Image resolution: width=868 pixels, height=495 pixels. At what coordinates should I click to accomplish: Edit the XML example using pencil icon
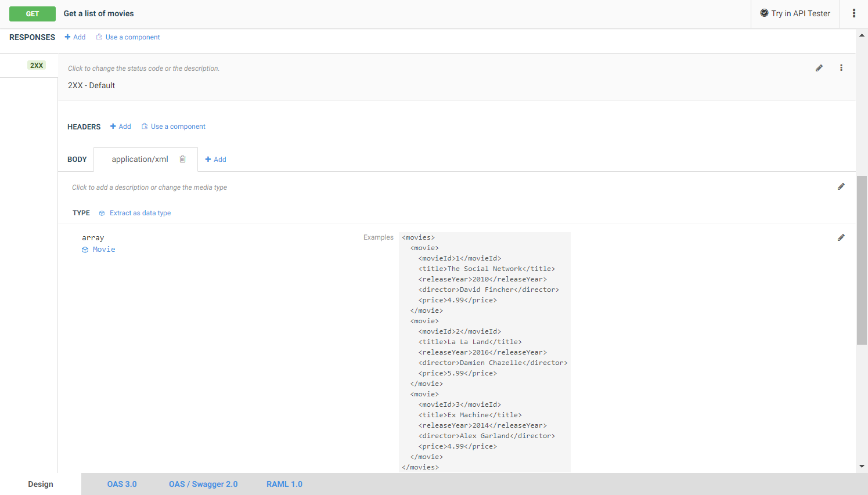[x=841, y=237]
